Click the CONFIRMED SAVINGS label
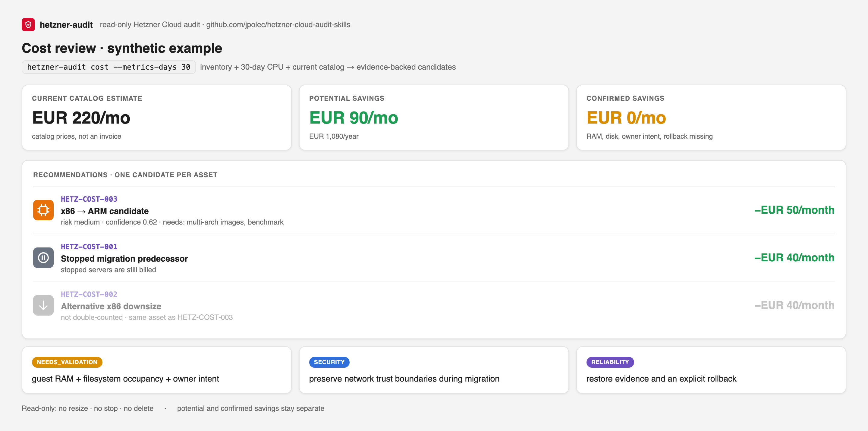The image size is (868, 431). 625,98
